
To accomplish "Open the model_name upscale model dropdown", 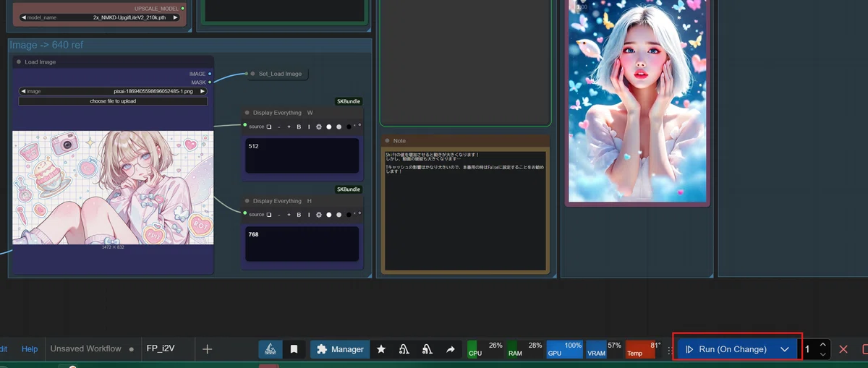I will [99, 17].
